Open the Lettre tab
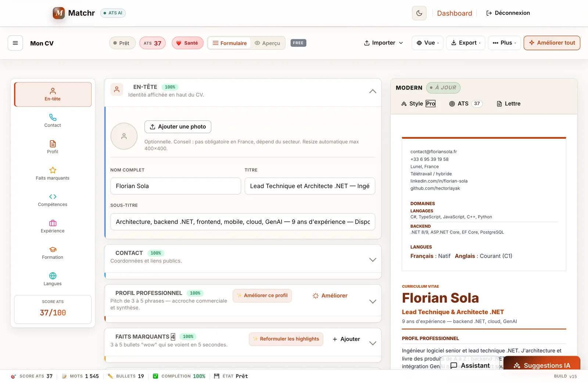 509,104
